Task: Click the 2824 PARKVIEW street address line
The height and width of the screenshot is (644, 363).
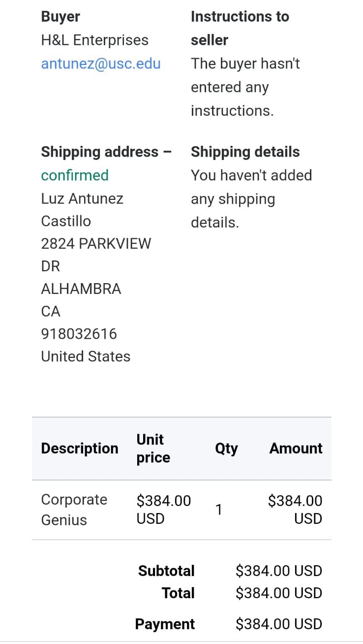Action: pyautogui.click(x=96, y=244)
